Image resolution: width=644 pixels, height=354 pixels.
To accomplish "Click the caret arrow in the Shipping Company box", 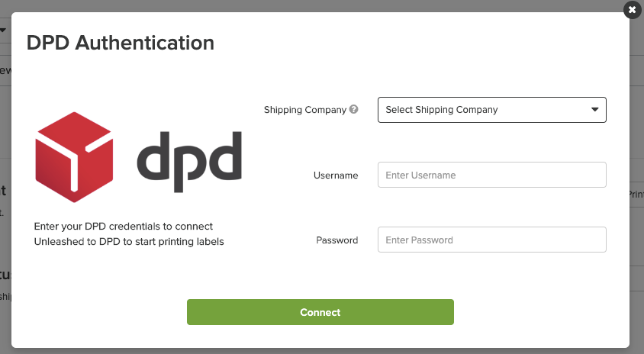I will pos(595,110).
